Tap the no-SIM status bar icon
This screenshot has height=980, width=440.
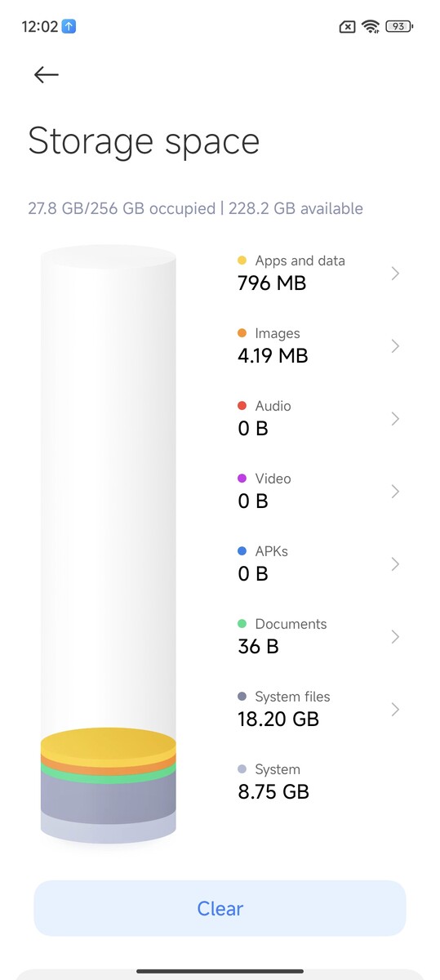[x=347, y=27]
